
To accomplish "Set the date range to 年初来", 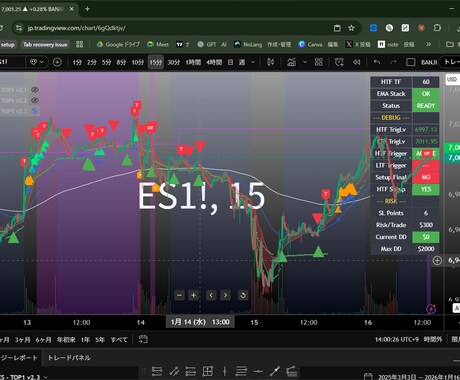I will (66, 340).
